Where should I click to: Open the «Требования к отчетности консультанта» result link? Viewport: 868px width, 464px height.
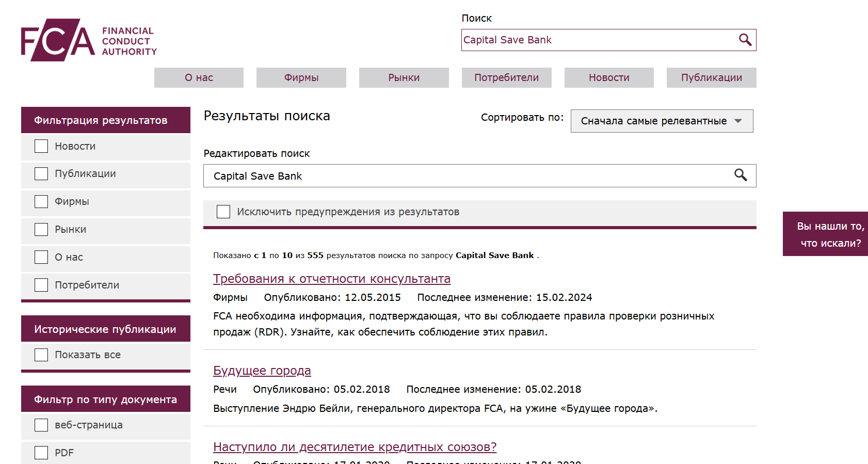(332, 278)
